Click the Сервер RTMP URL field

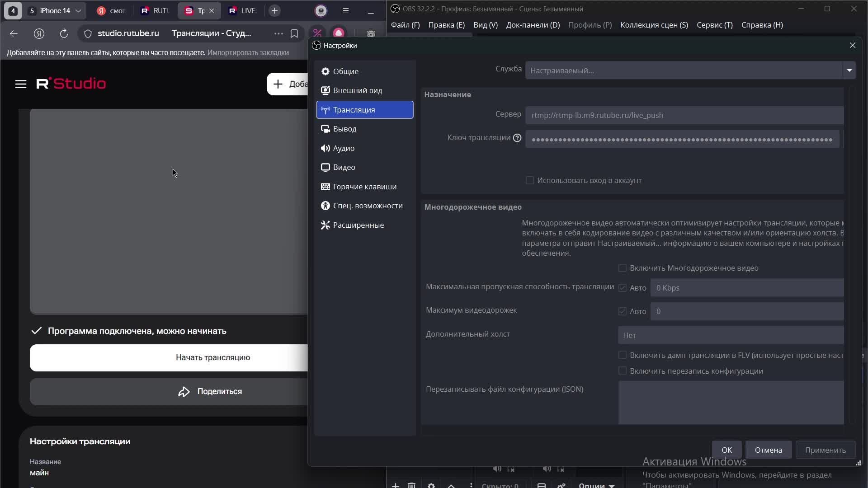point(684,115)
